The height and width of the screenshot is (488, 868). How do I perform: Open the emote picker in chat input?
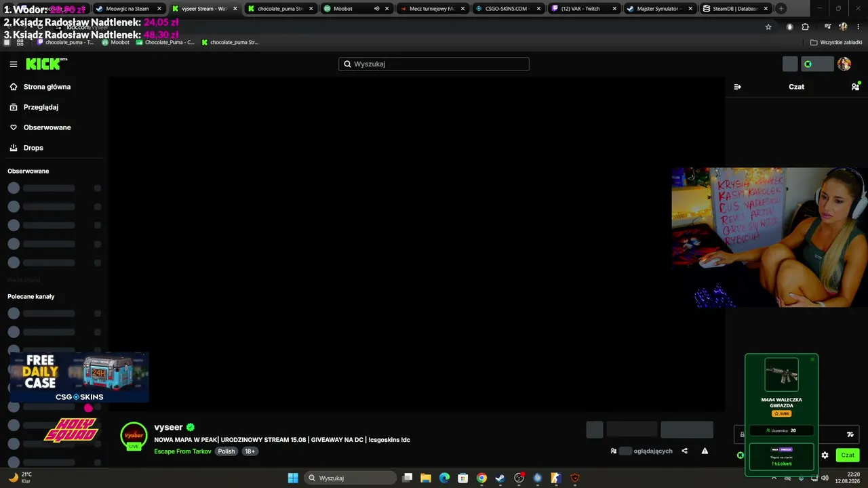click(x=850, y=434)
